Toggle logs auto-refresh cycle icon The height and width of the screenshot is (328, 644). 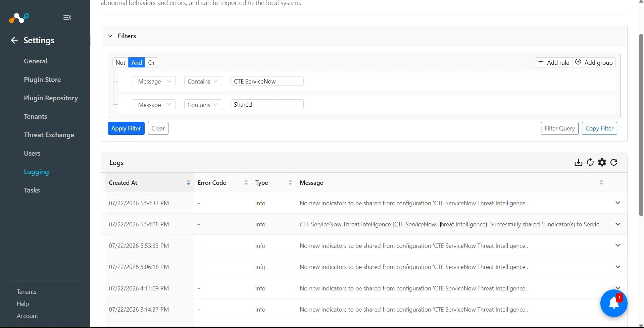[590, 163]
